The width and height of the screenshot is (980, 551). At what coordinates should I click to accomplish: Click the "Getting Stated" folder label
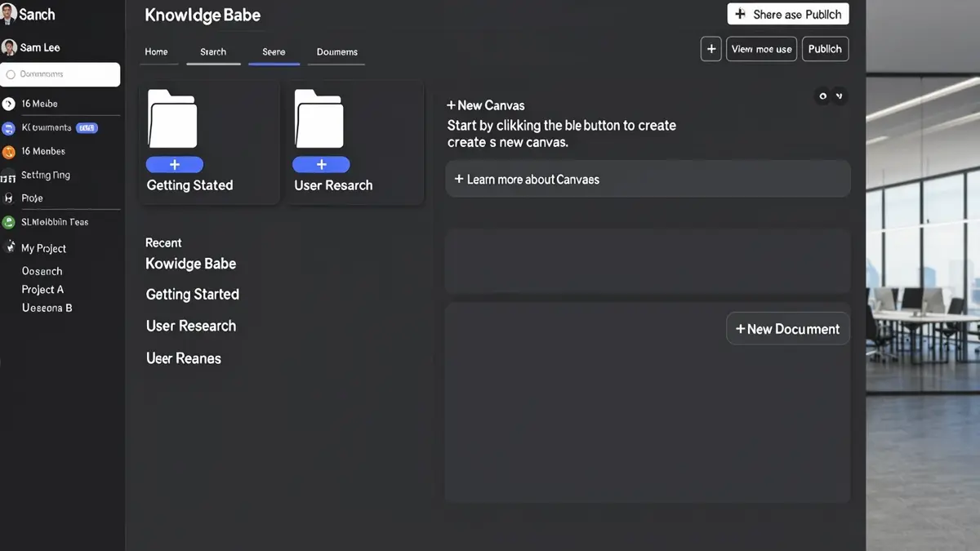click(x=190, y=185)
